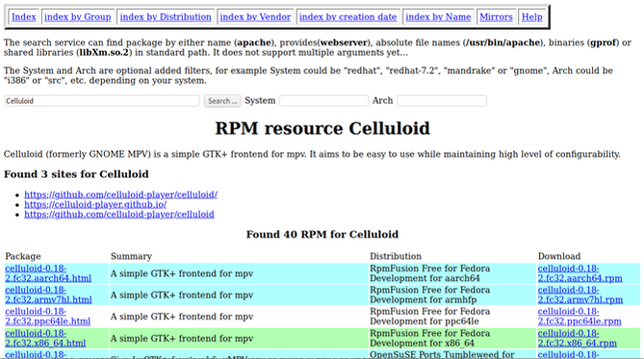This screenshot has width=644, height=359.
Task: Click the Package column header
Action: pyautogui.click(x=23, y=256)
